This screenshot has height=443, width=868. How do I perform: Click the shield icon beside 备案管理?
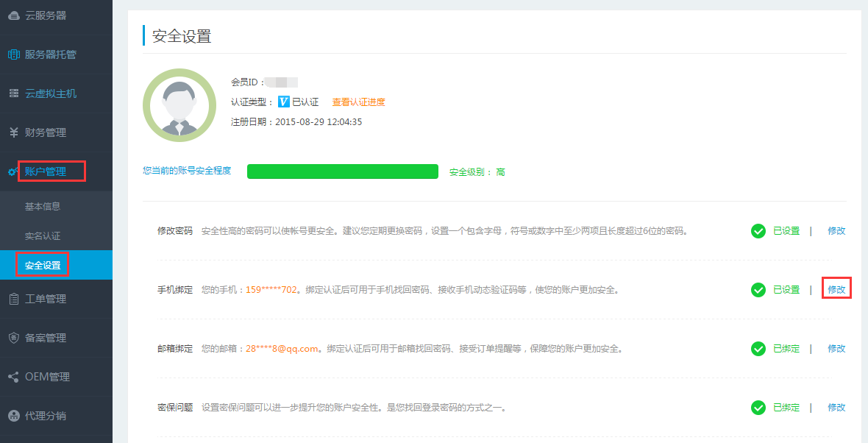coord(13,338)
